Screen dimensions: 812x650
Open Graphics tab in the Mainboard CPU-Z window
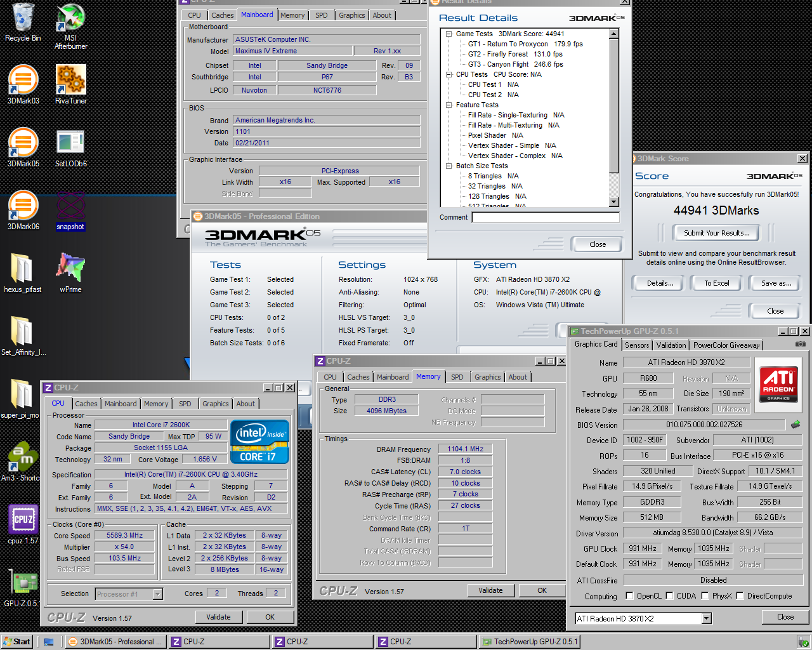352,15
